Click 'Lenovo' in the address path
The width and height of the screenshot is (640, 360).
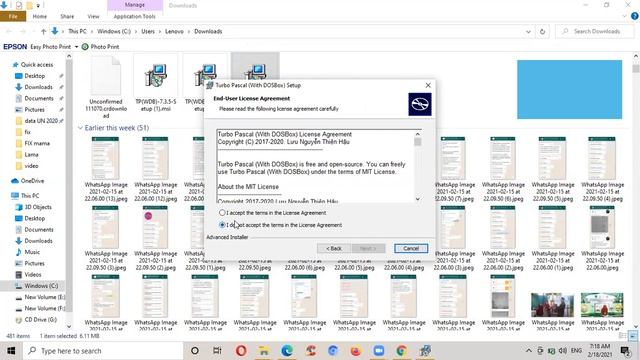(174, 31)
